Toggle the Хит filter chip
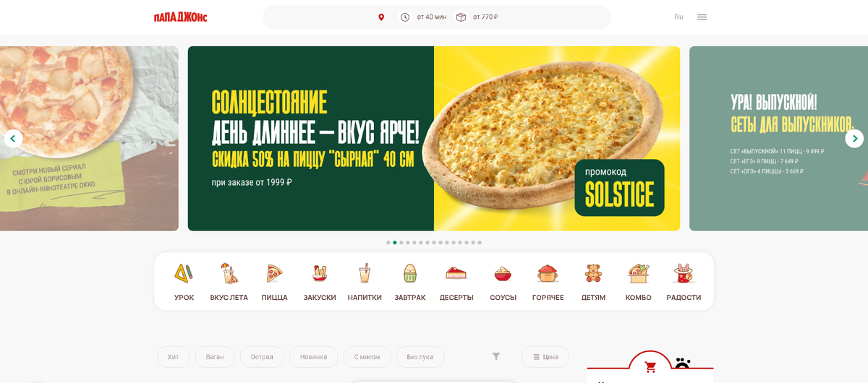Screen dimensions: 868x383 point(173,357)
